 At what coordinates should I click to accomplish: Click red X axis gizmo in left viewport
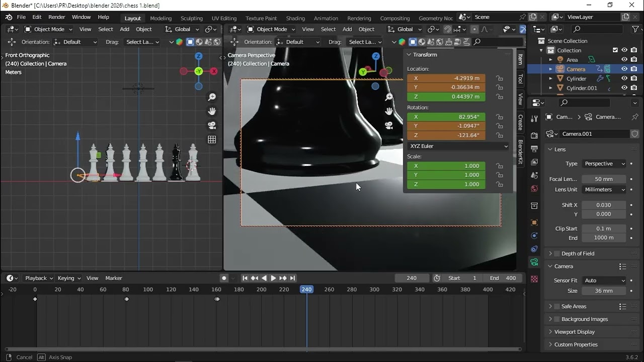click(214, 71)
